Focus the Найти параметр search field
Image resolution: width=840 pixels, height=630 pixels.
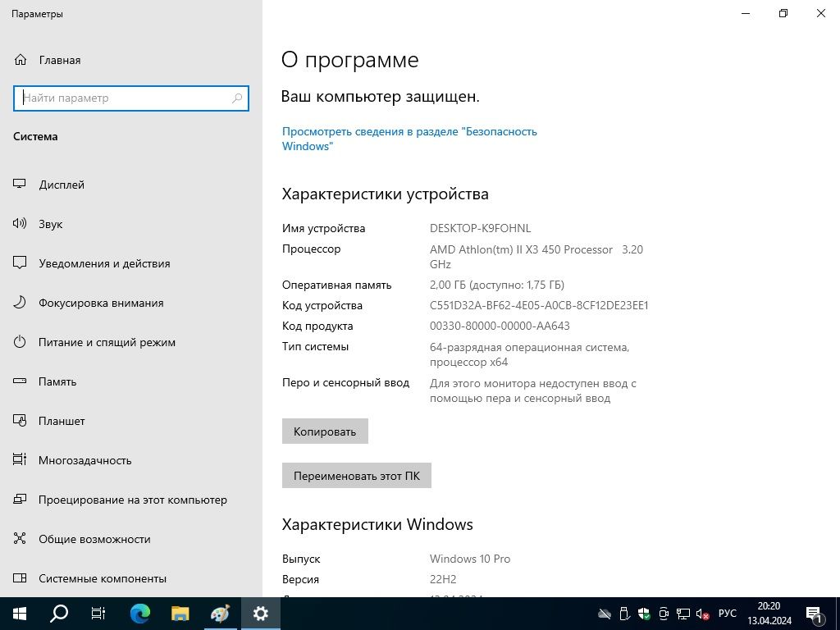130,98
